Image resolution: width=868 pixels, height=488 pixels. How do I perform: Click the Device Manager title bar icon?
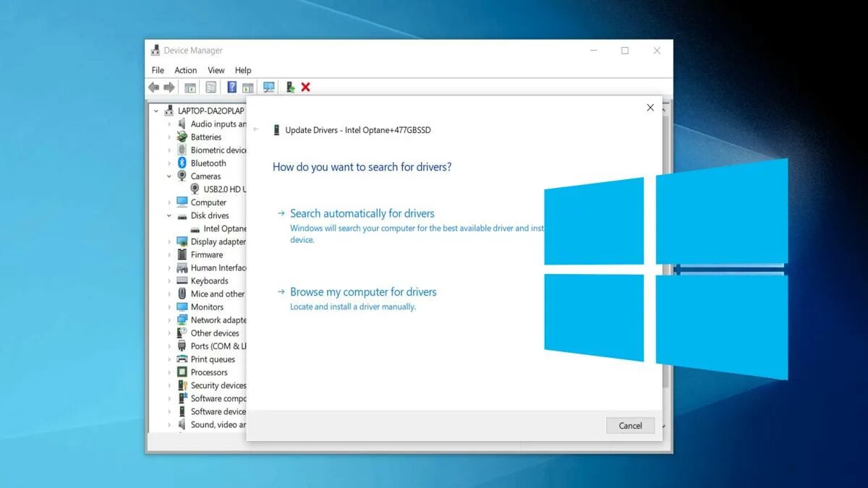(x=155, y=51)
